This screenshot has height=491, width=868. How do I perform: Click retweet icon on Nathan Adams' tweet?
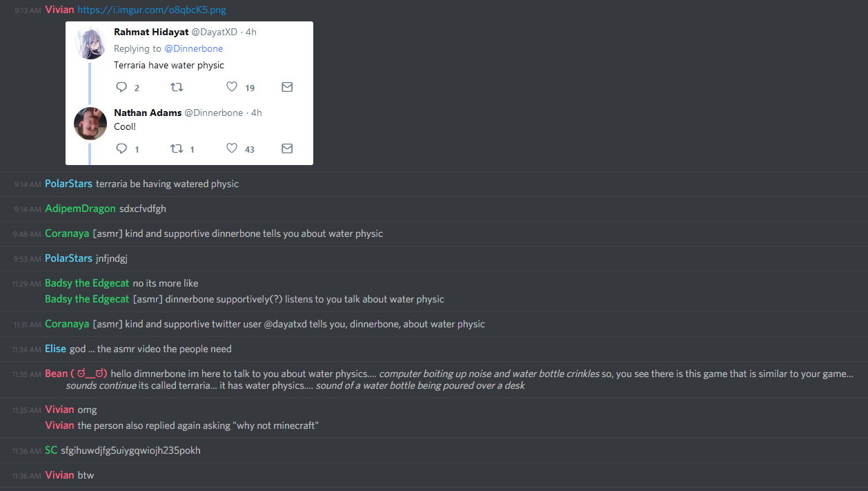[x=177, y=148]
